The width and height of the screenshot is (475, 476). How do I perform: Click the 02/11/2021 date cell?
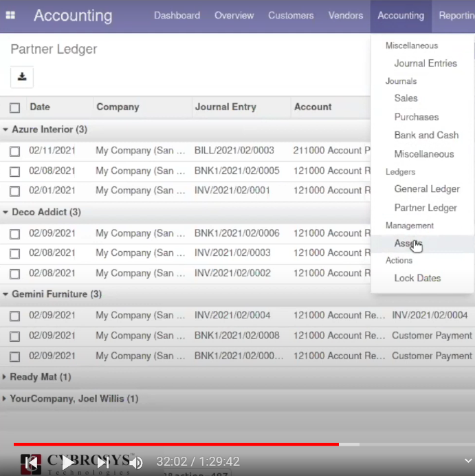click(x=52, y=151)
